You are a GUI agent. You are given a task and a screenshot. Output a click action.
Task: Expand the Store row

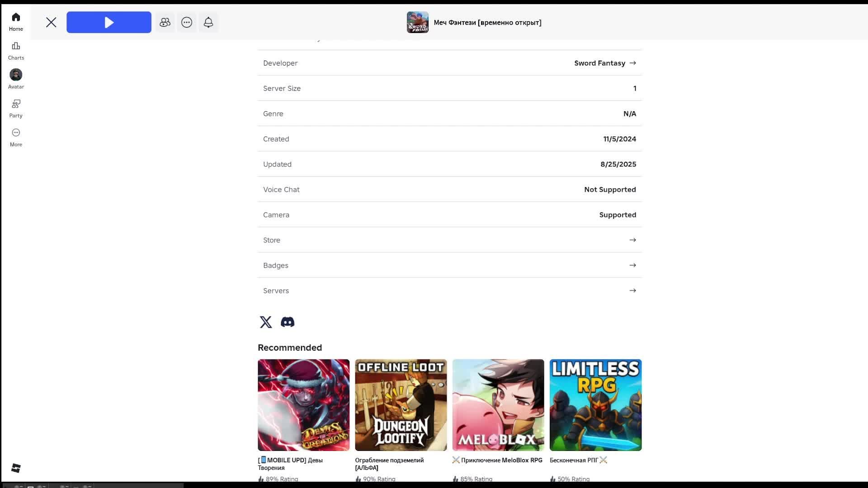coord(449,240)
